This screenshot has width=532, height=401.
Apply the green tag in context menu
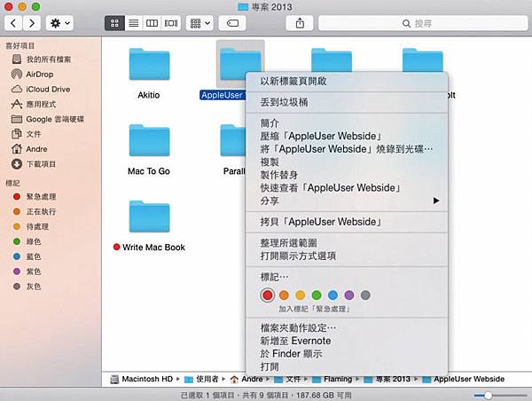coord(317,295)
